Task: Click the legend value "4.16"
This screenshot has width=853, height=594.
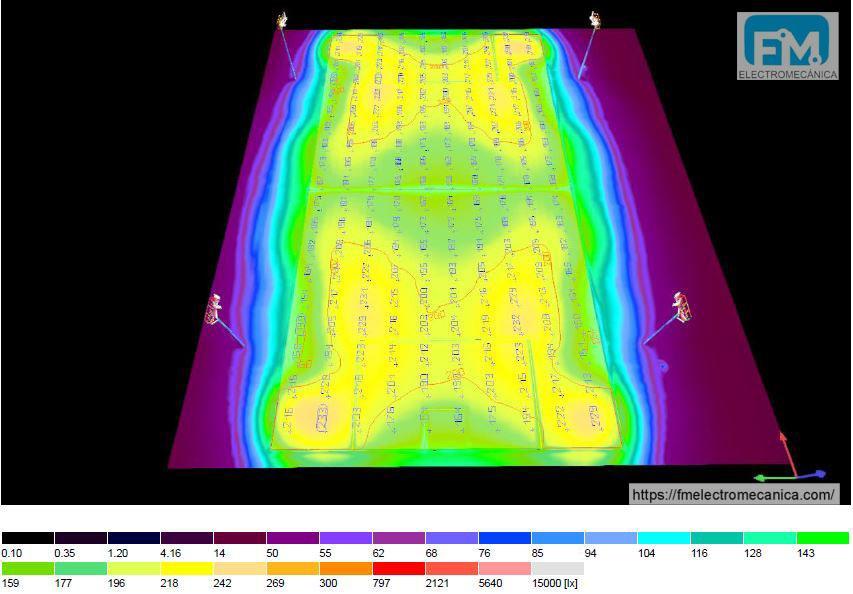Action: click(x=171, y=553)
